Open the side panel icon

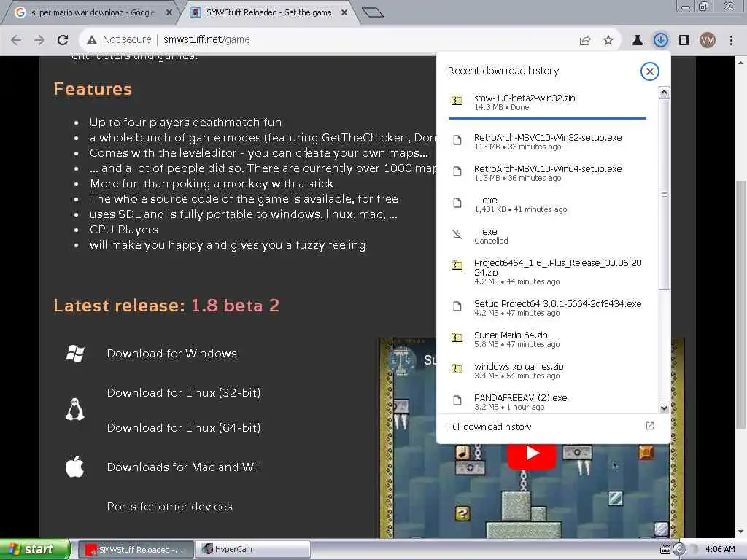[x=684, y=41]
